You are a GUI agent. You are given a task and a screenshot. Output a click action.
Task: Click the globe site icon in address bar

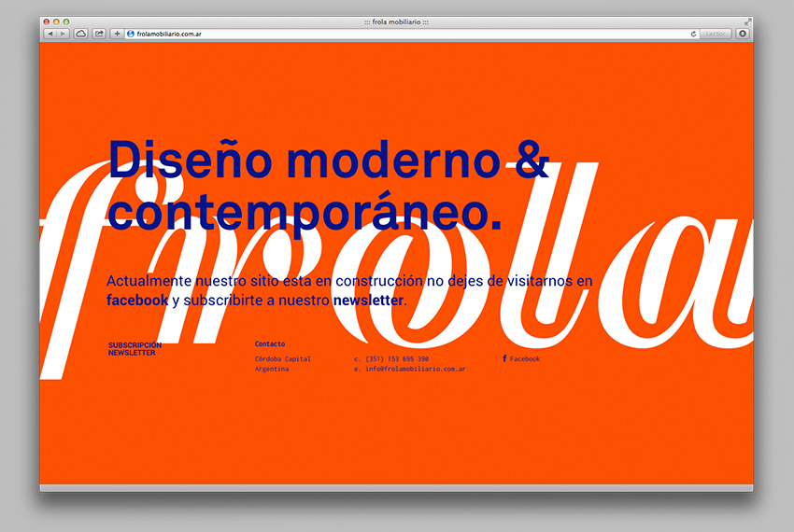coord(131,34)
